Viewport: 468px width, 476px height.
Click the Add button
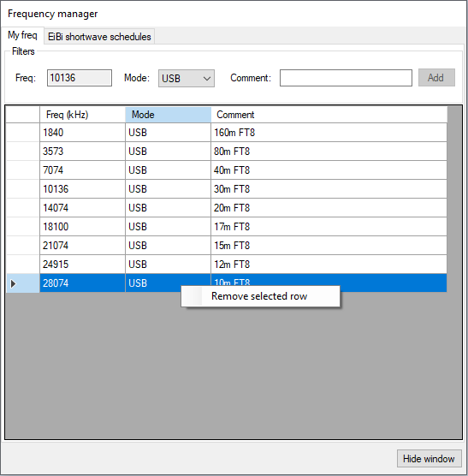click(436, 78)
